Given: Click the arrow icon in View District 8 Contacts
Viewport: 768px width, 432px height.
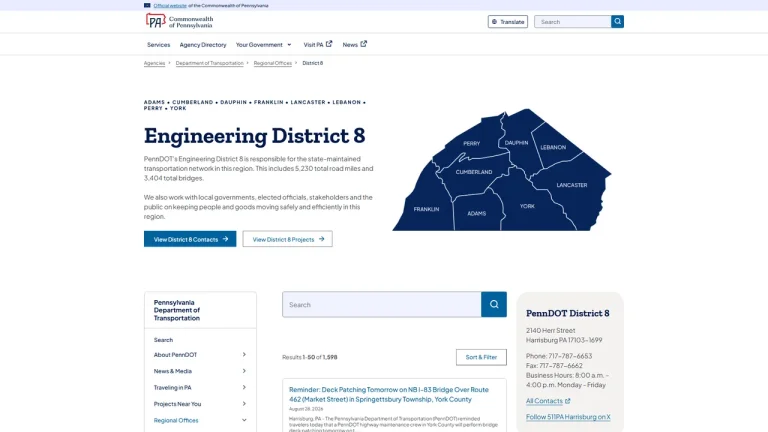Looking at the screenshot, I should [225, 239].
